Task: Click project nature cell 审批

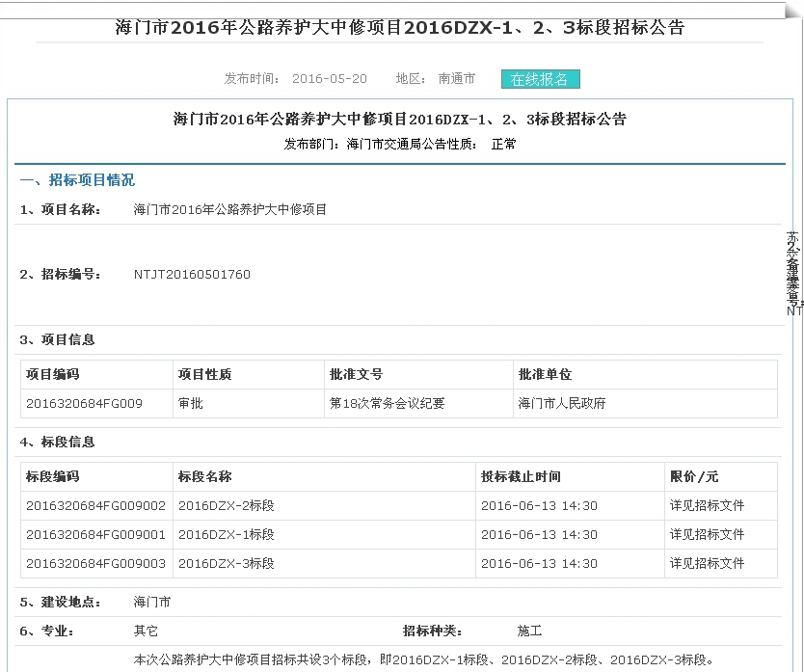Action: point(190,403)
